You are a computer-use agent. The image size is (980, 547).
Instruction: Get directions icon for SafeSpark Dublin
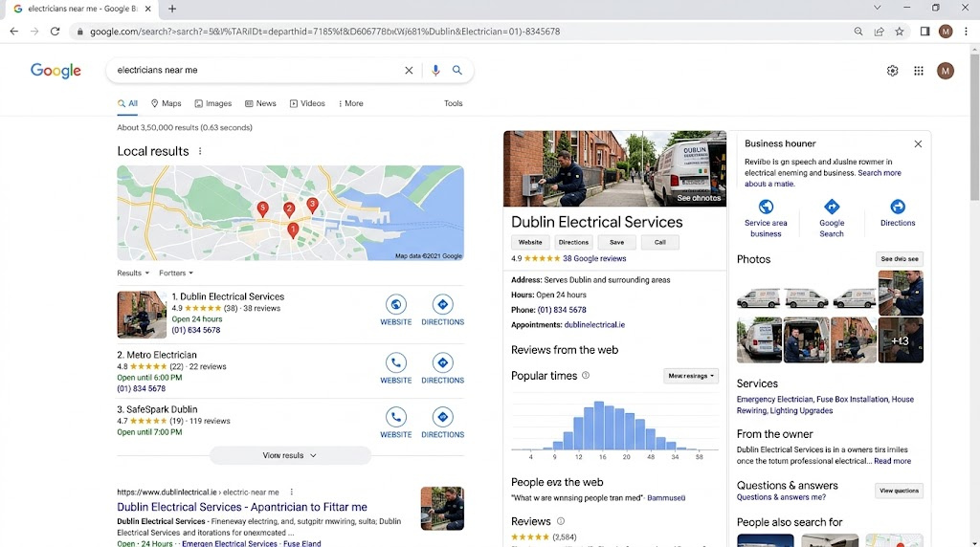[442, 417]
